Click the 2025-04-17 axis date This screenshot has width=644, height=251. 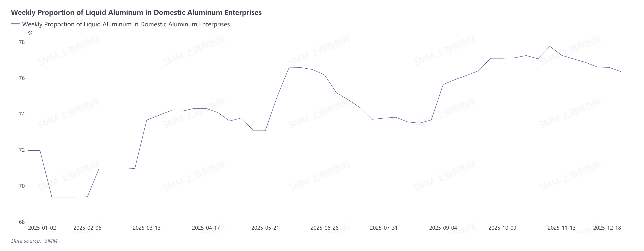[x=206, y=228]
